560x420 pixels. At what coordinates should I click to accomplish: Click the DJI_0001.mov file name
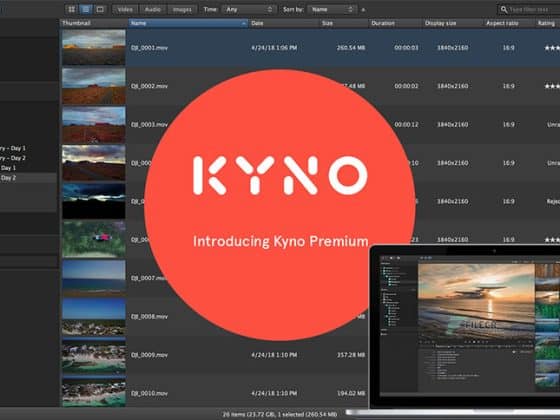149,48
